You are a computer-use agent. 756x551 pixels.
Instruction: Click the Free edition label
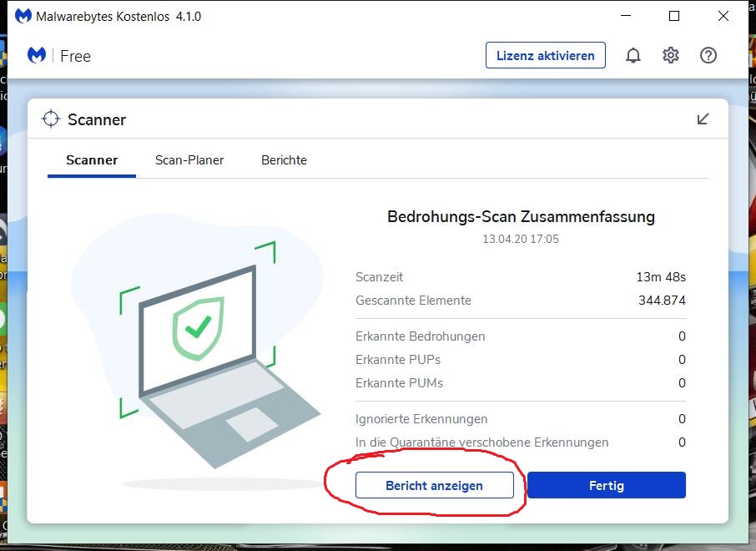pyautogui.click(x=75, y=56)
